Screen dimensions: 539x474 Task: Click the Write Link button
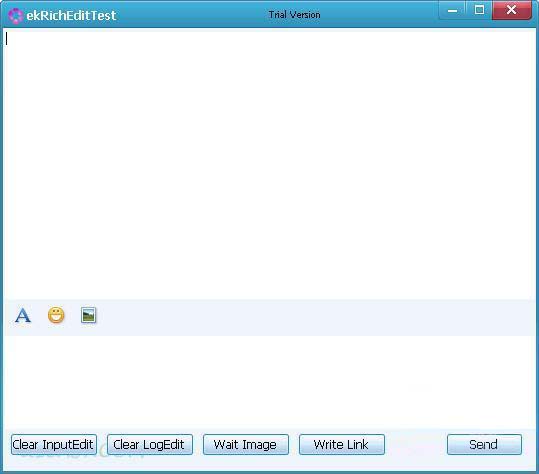342,444
